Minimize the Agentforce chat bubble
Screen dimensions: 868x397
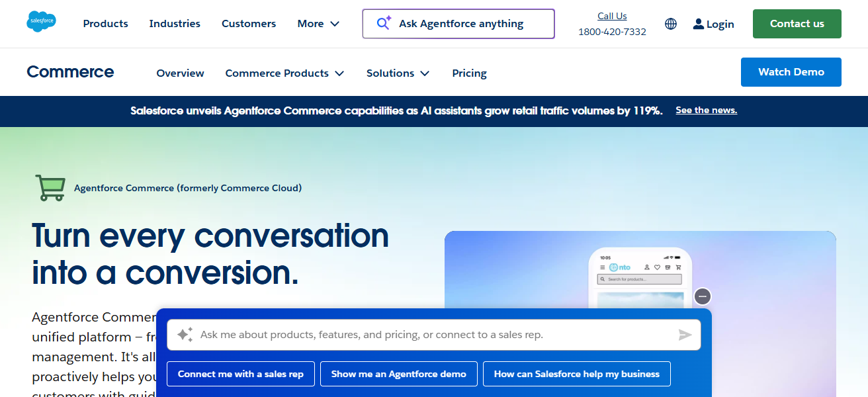[x=702, y=296]
